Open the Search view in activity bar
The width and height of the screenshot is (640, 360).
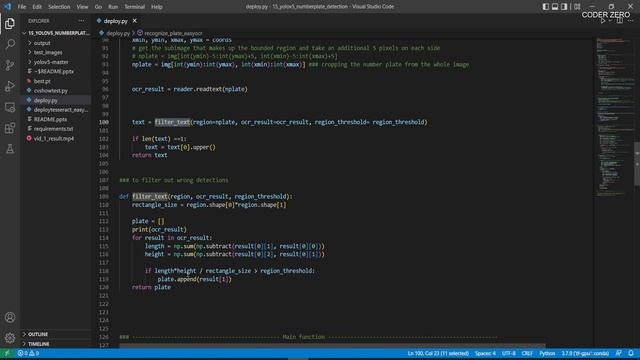pos(10,44)
